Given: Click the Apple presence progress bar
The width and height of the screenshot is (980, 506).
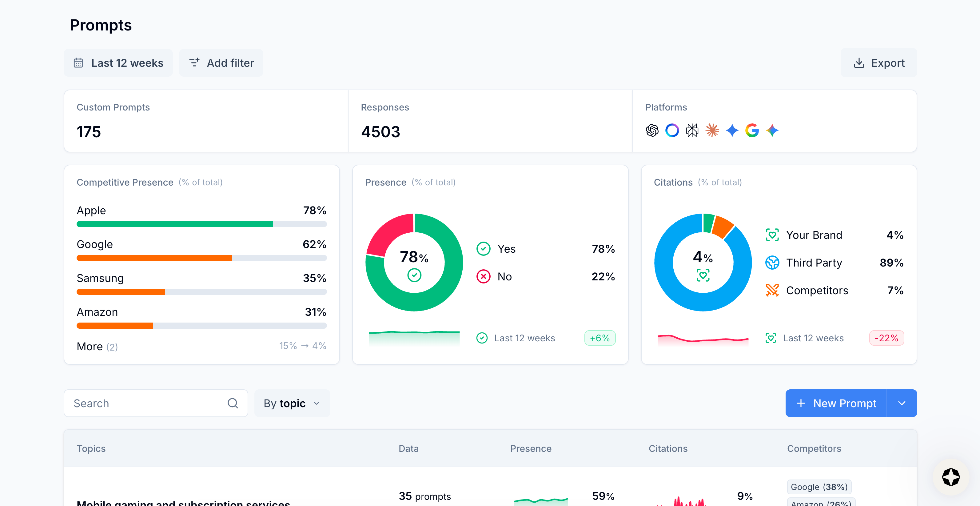Looking at the screenshot, I should tap(201, 224).
